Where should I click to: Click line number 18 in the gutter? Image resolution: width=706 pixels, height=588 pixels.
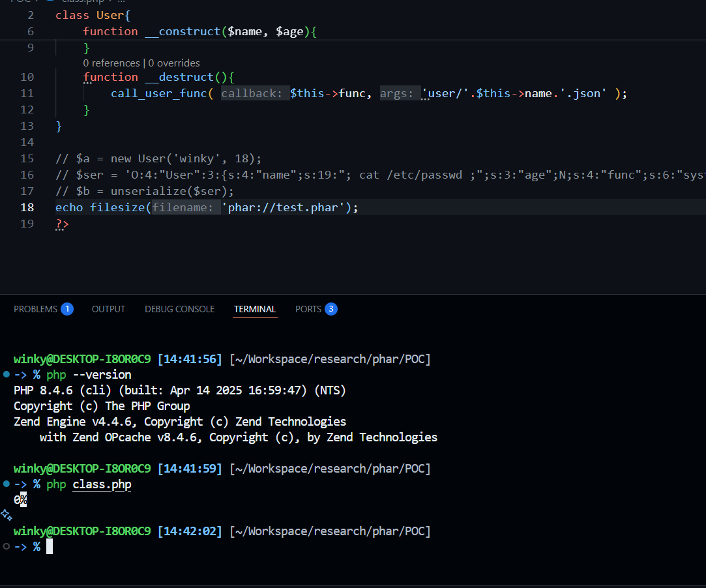click(x=27, y=207)
